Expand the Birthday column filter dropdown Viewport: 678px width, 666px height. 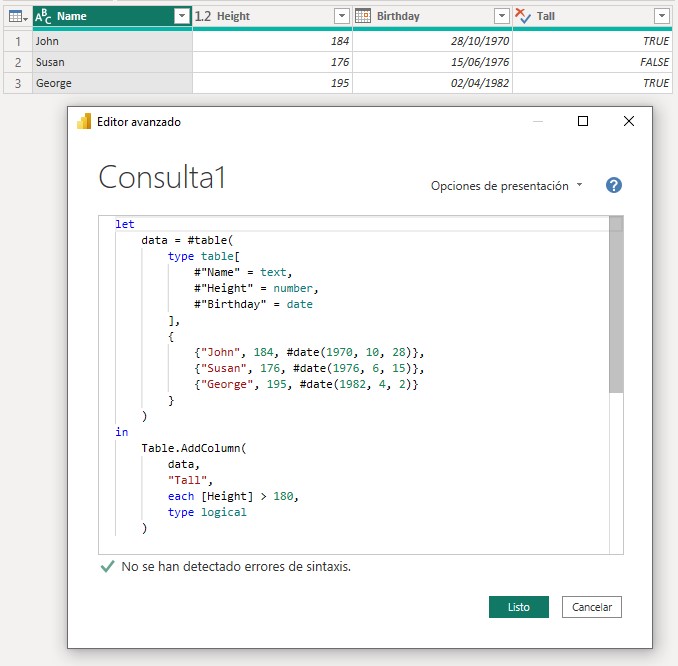click(x=501, y=16)
